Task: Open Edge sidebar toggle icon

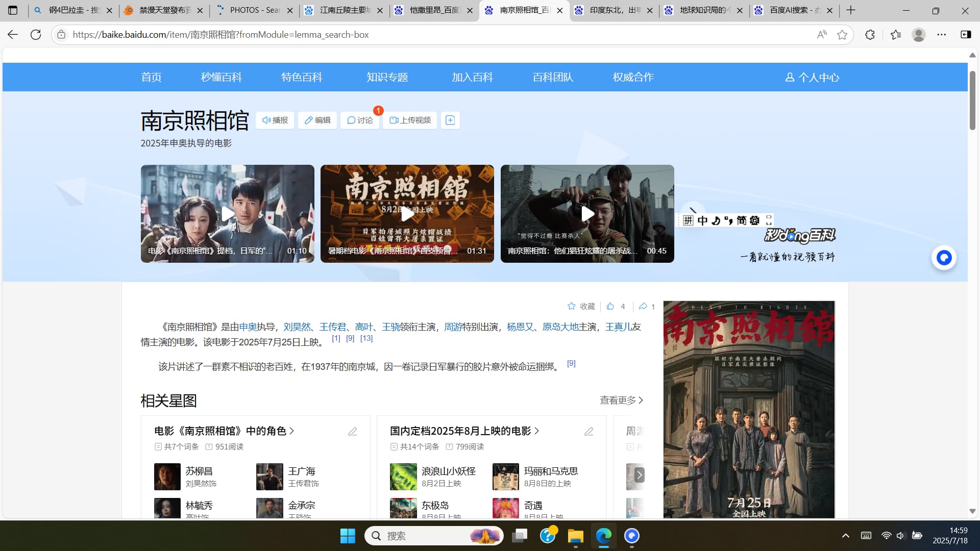Action: (x=966, y=35)
